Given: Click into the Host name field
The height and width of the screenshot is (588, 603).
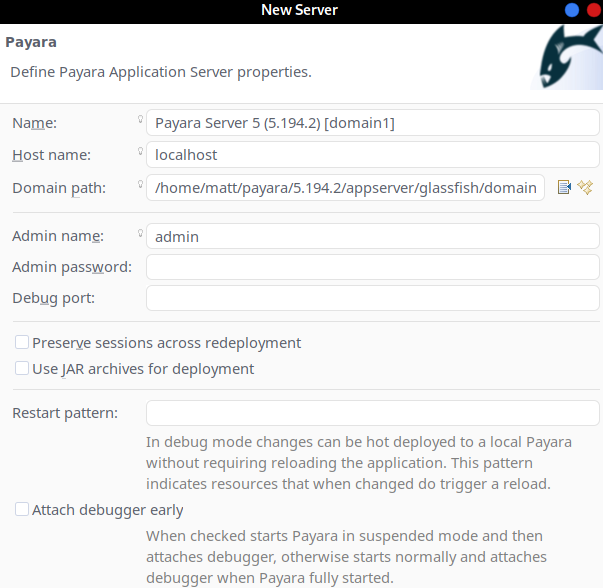Looking at the screenshot, I should 372,155.
